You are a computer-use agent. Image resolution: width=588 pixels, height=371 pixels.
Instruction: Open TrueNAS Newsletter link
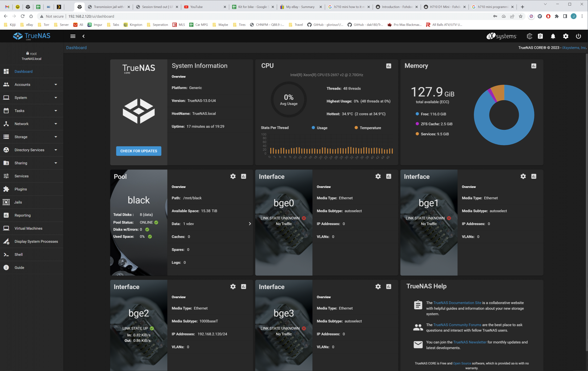tap(470, 342)
